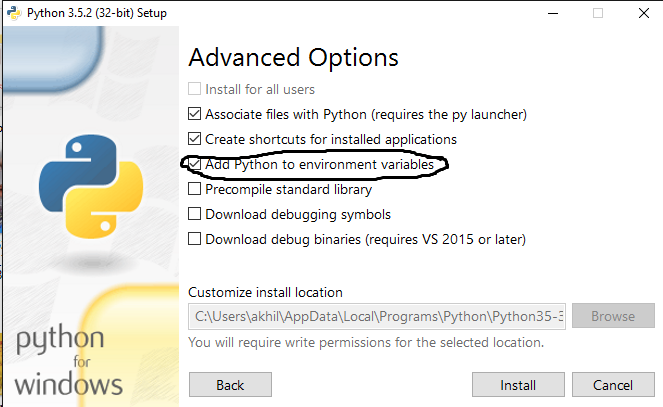Click the "Customize install location" label
The width and height of the screenshot is (663, 407).
point(265,292)
